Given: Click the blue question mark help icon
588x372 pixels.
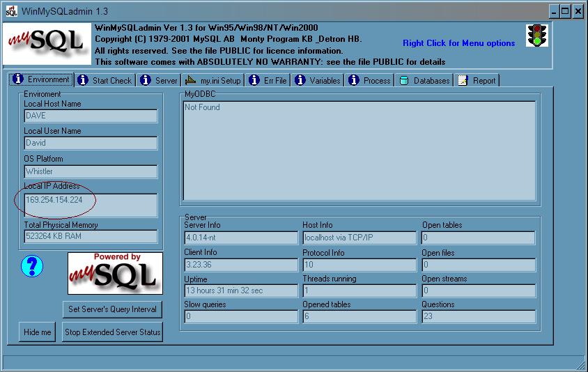Looking at the screenshot, I should (32, 265).
